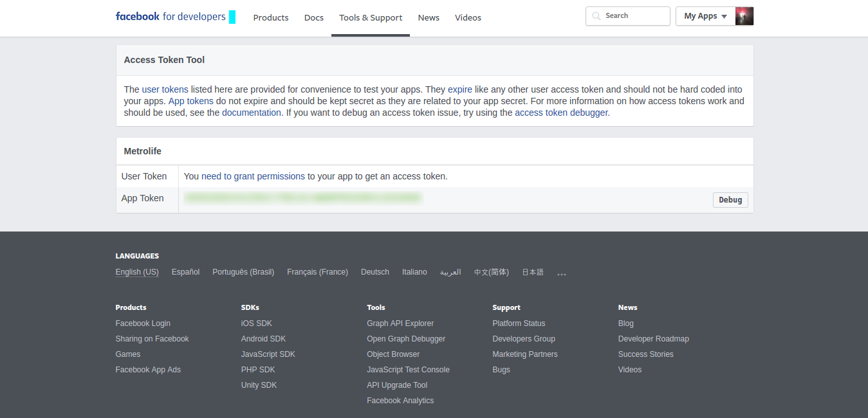Image resolution: width=868 pixels, height=418 pixels.
Task: Open Marketing Partners footer link
Action: 525,354
